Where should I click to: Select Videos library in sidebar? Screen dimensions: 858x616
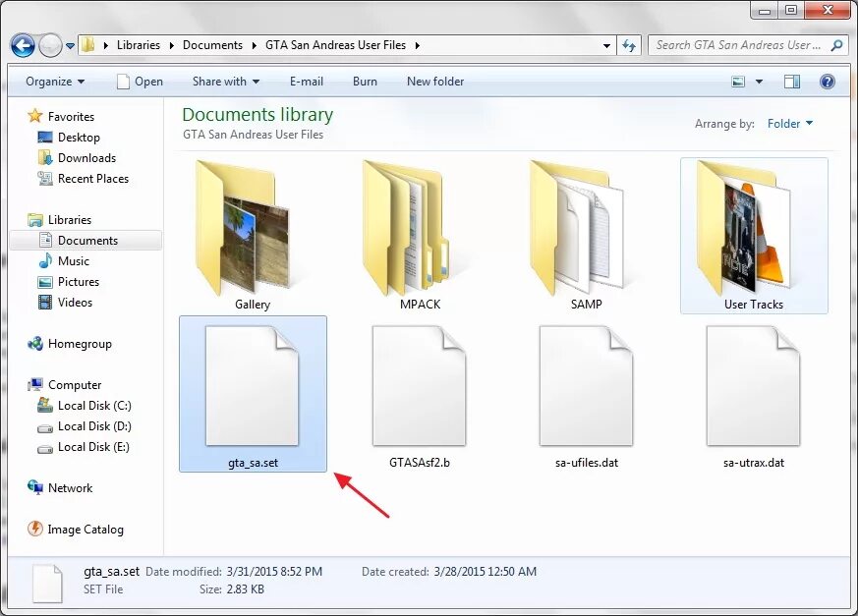[66, 303]
